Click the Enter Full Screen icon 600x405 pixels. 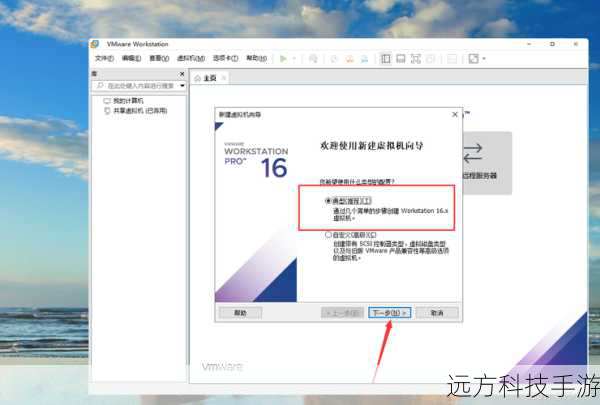[416, 59]
